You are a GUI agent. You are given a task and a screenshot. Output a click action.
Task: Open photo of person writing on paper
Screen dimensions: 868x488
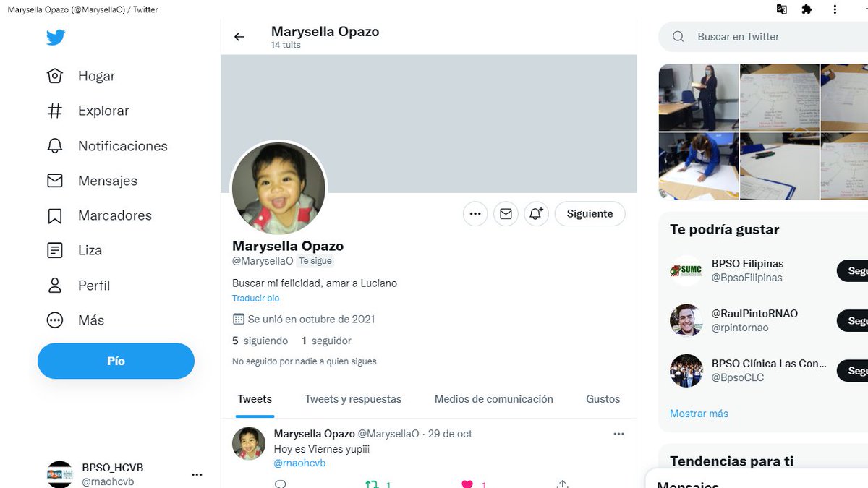(x=699, y=166)
